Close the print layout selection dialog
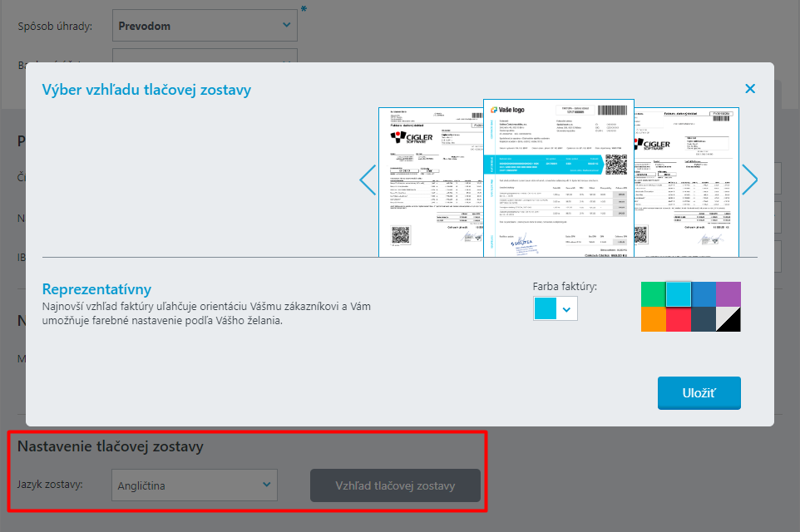800x532 pixels. coord(750,89)
